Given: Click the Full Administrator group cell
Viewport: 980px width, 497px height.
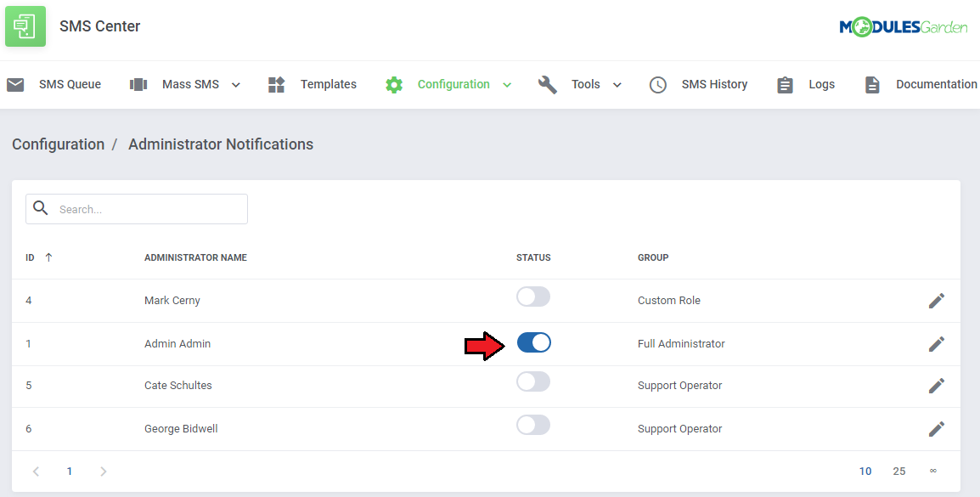Looking at the screenshot, I should pos(681,344).
